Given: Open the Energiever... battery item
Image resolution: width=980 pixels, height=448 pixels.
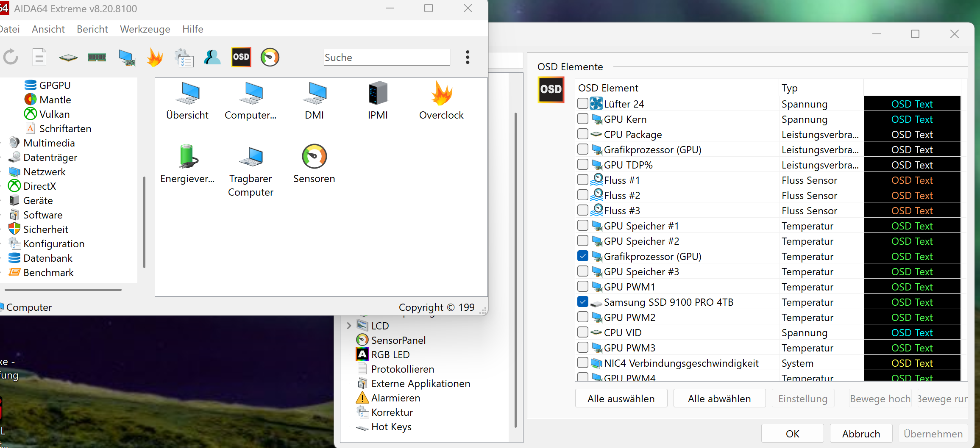Looking at the screenshot, I should tap(187, 164).
